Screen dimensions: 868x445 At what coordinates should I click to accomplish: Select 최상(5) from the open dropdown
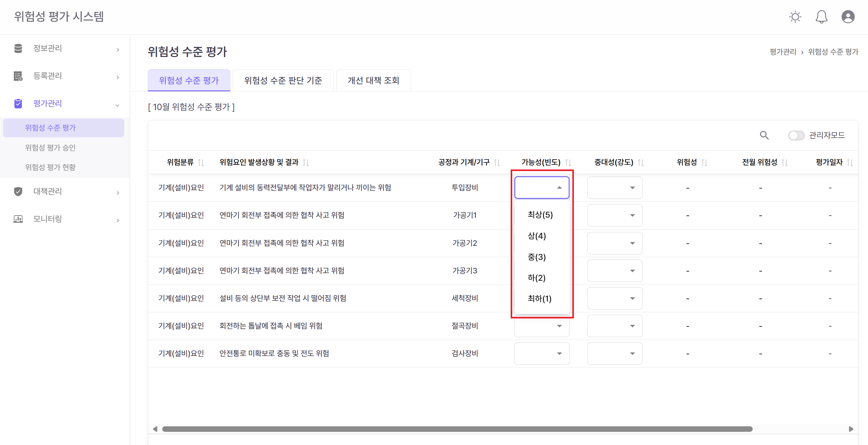540,215
